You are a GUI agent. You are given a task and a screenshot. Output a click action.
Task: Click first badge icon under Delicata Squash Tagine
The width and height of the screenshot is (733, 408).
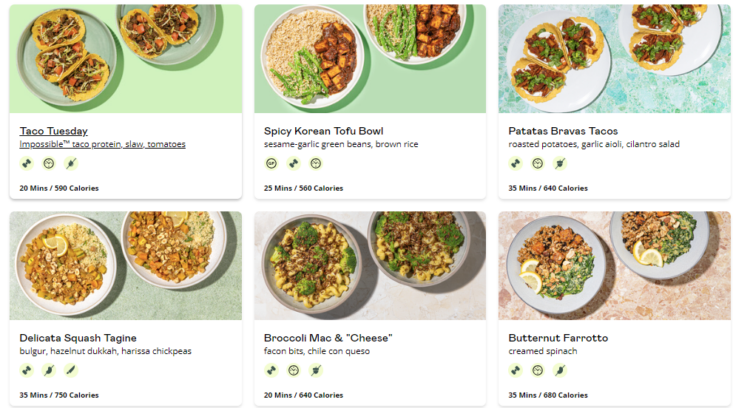[26, 370]
